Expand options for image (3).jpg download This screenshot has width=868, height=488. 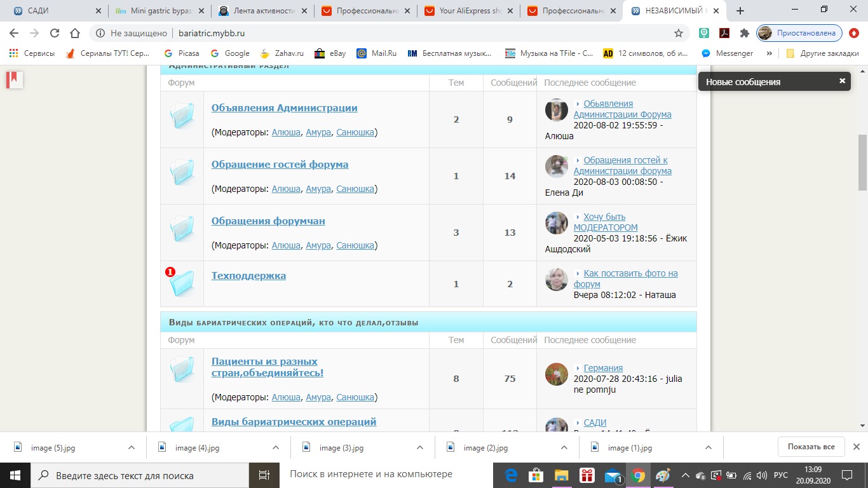point(420,447)
